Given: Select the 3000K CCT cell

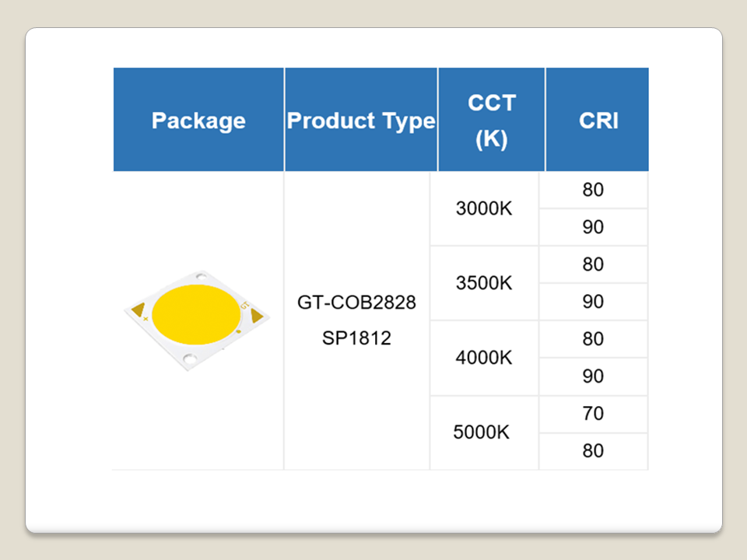Looking at the screenshot, I should (484, 208).
